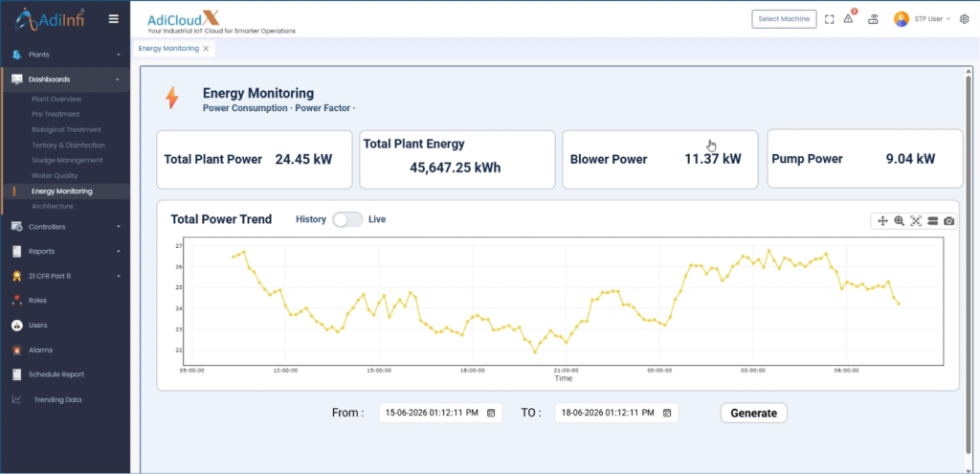The height and width of the screenshot is (474, 980).
Task: Click the Trending Data chart icon
Action: (17, 399)
